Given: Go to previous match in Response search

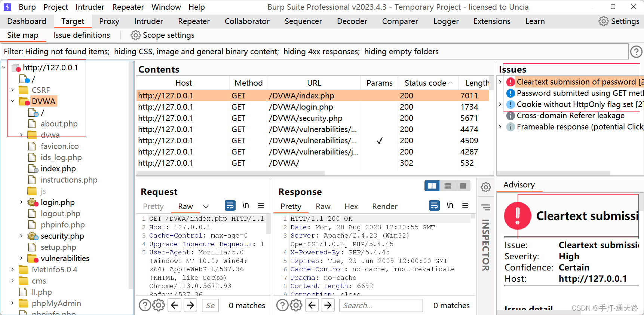Looking at the screenshot, I should click(312, 305).
